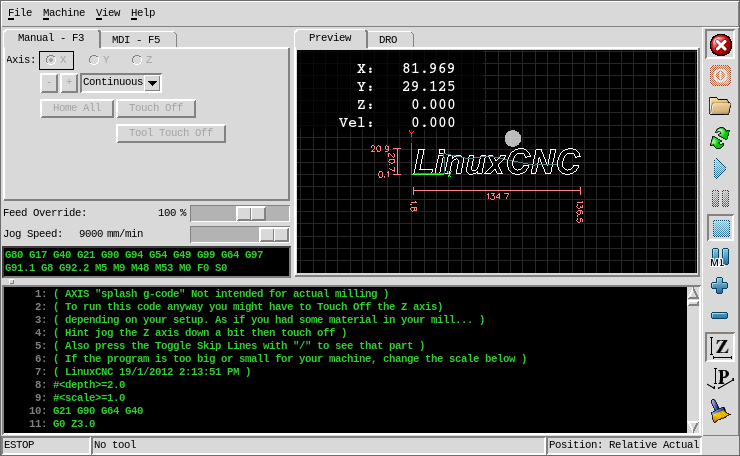
Task: Toggle the machine power button
Action: [721, 76]
